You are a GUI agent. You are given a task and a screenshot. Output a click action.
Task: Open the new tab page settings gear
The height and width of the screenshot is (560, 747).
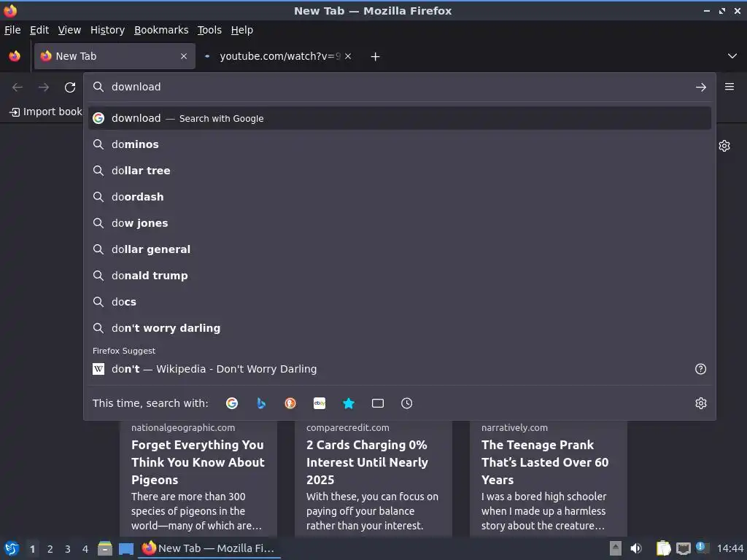pyautogui.click(x=724, y=146)
